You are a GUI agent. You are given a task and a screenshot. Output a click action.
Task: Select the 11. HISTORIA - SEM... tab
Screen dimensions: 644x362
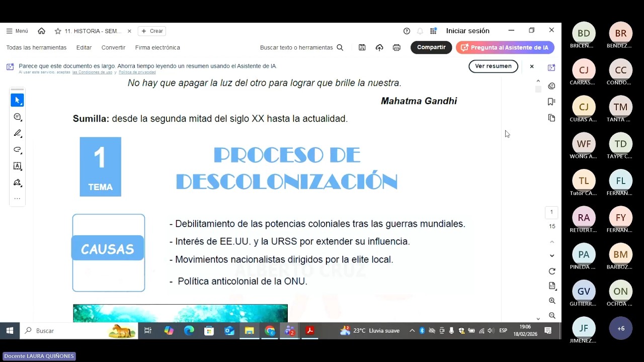(x=93, y=31)
